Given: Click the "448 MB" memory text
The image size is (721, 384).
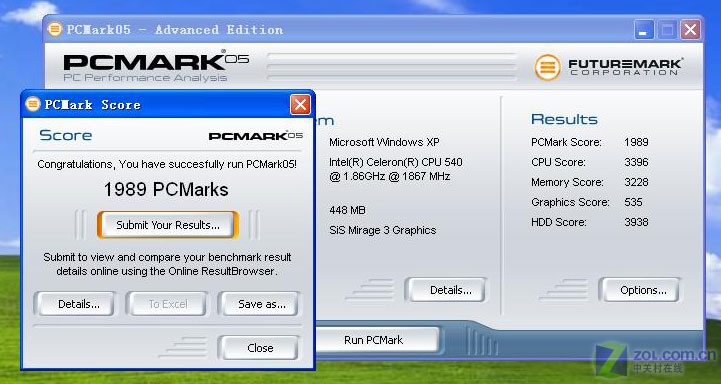Looking at the screenshot, I should 347,210.
